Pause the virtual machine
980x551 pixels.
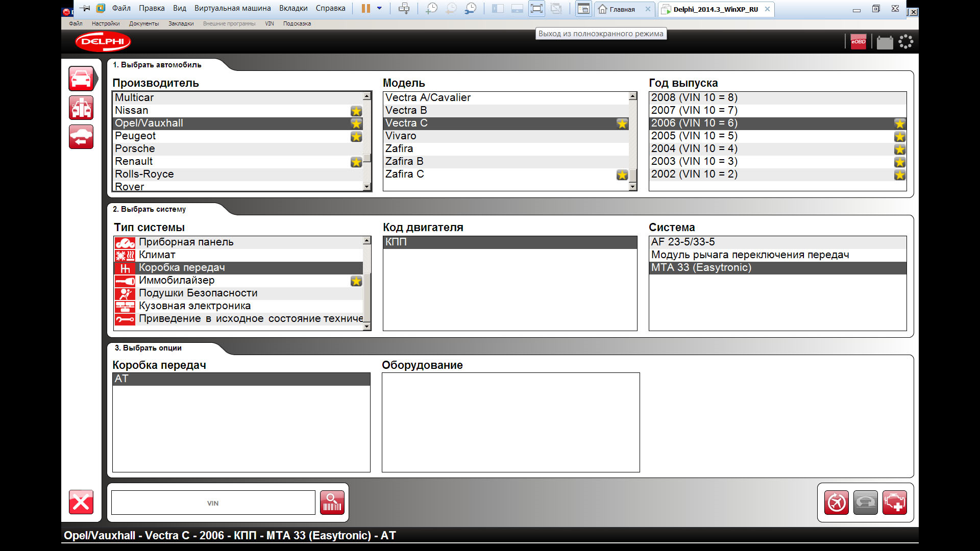tap(366, 8)
